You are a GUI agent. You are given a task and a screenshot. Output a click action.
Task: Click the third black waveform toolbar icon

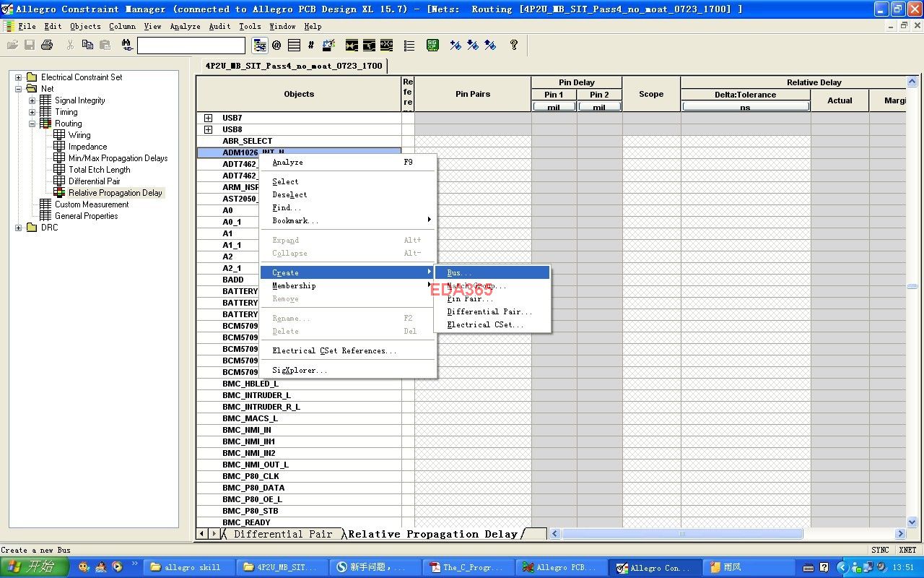[x=386, y=45]
